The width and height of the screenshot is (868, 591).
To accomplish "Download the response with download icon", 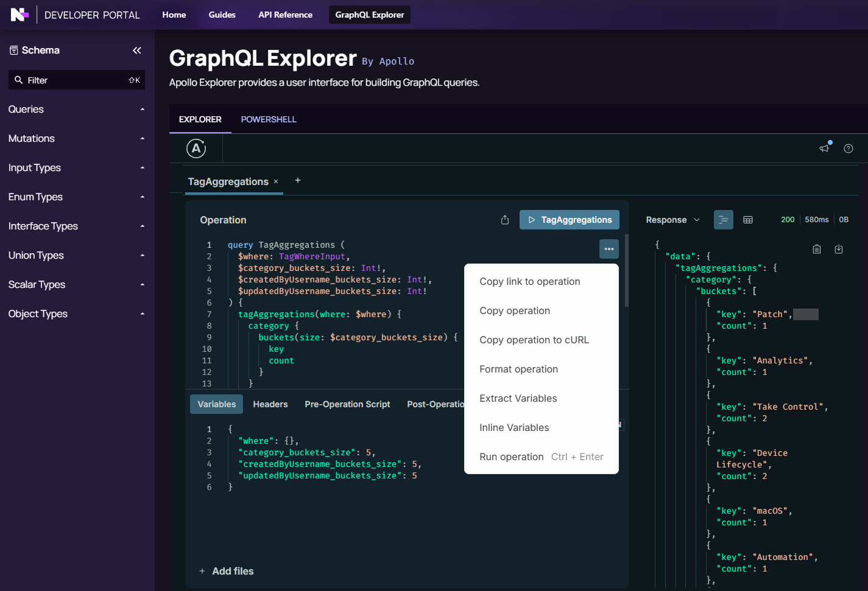I will tap(839, 249).
